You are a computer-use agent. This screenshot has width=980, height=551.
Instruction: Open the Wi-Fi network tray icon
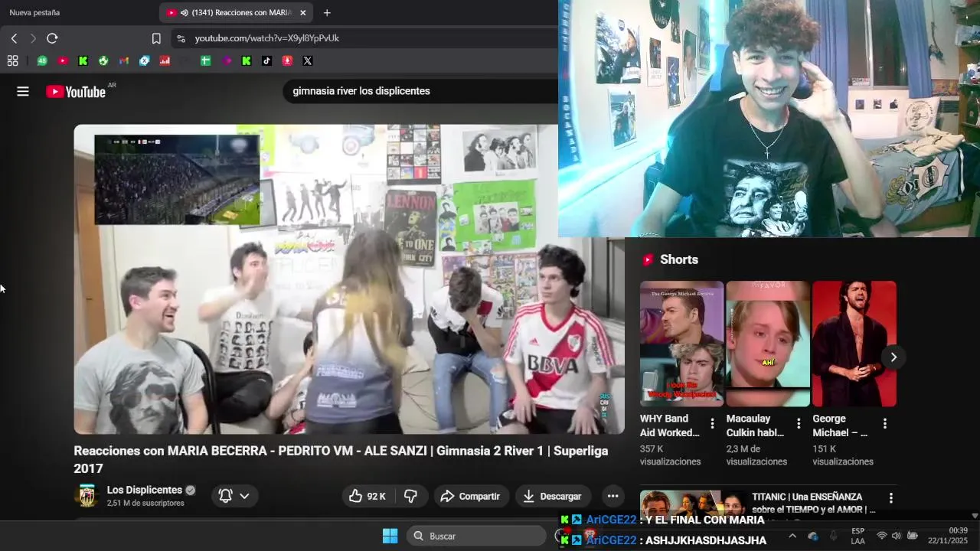click(x=881, y=536)
